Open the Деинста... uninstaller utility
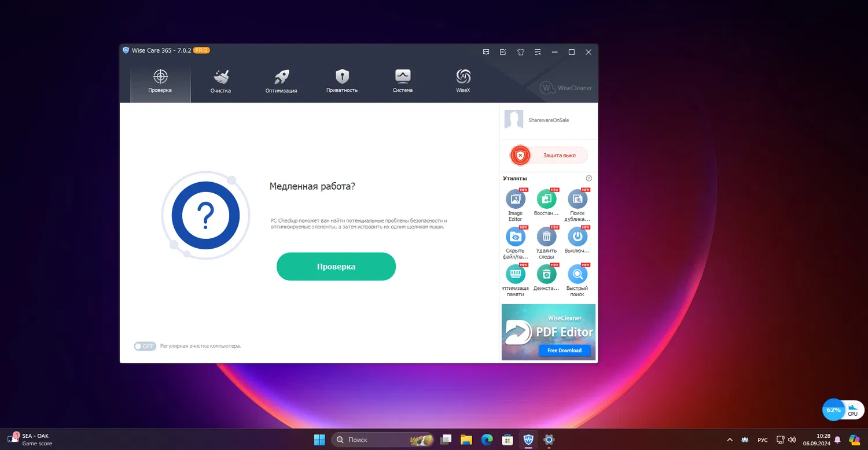Viewport: 868px width, 450px height. click(546, 278)
